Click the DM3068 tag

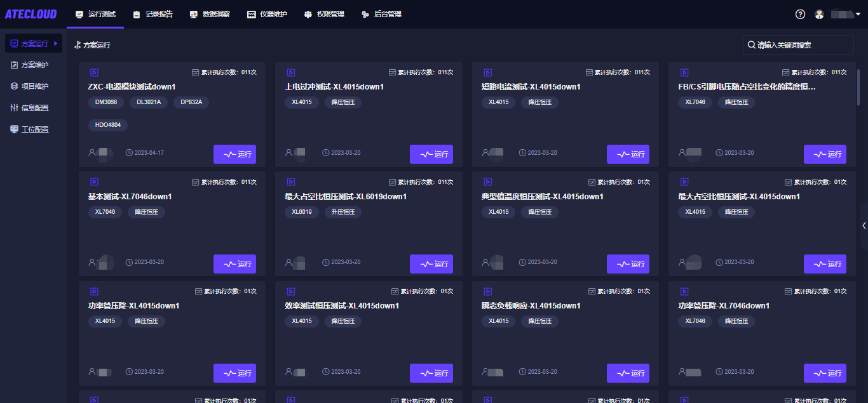[106, 102]
